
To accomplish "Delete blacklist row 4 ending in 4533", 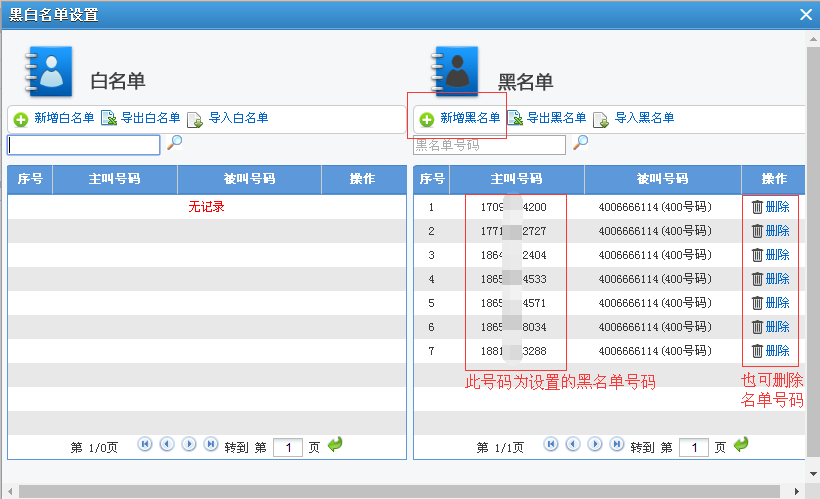I will click(x=770, y=279).
